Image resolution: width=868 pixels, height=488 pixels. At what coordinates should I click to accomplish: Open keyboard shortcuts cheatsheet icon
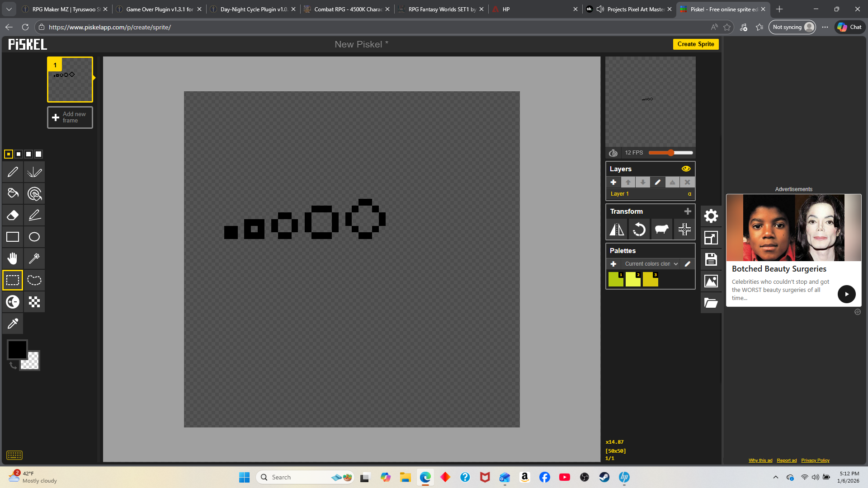[14, 455]
